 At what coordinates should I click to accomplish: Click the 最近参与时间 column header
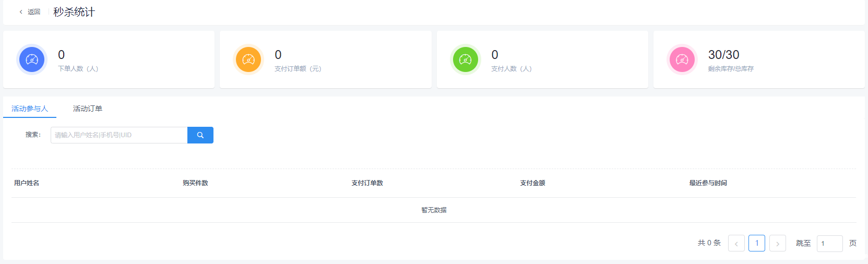708,183
